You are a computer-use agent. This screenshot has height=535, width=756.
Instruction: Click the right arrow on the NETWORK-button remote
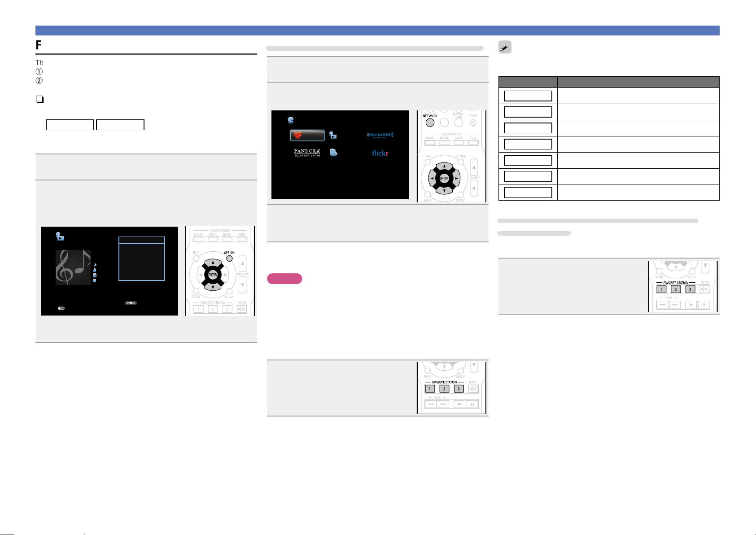pyautogui.click(x=456, y=178)
